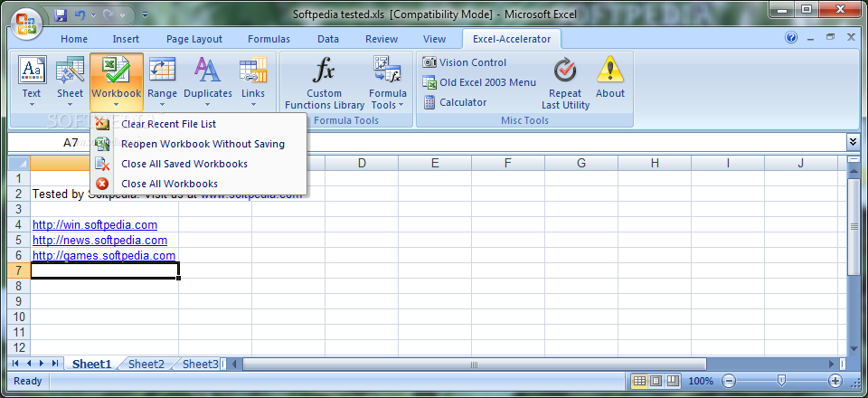Viewport: 868px width, 398px height.
Task: Open the Data ribbon tab
Action: tap(328, 39)
